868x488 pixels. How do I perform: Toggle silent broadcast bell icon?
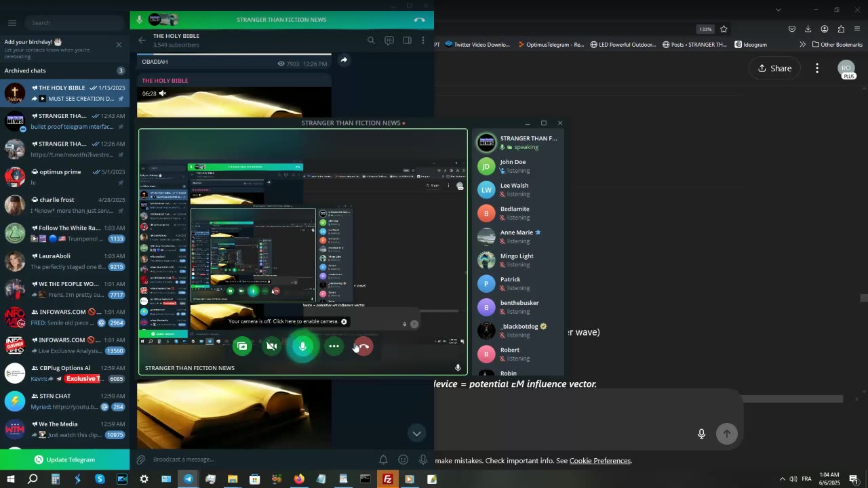[383, 460]
